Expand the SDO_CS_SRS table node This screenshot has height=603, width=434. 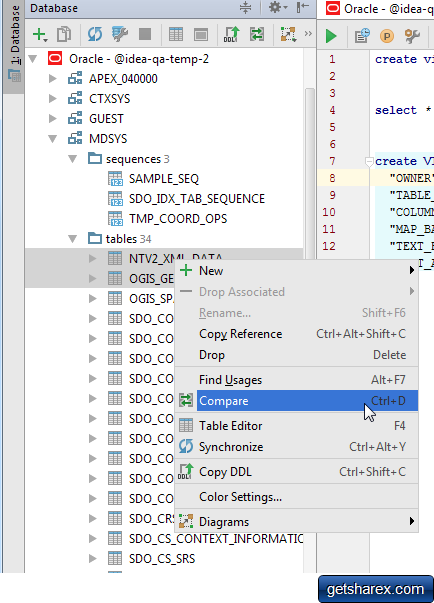pos(93,558)
